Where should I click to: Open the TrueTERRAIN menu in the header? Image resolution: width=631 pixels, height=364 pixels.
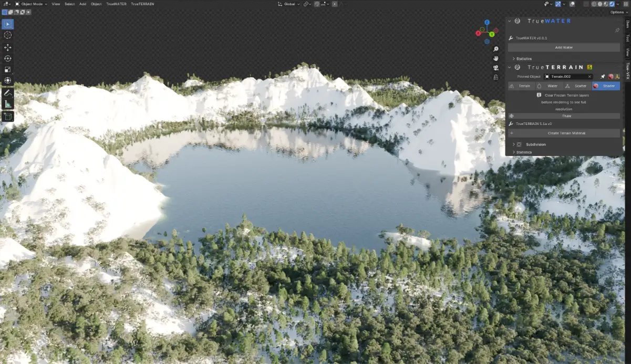[x=142, y=4]
